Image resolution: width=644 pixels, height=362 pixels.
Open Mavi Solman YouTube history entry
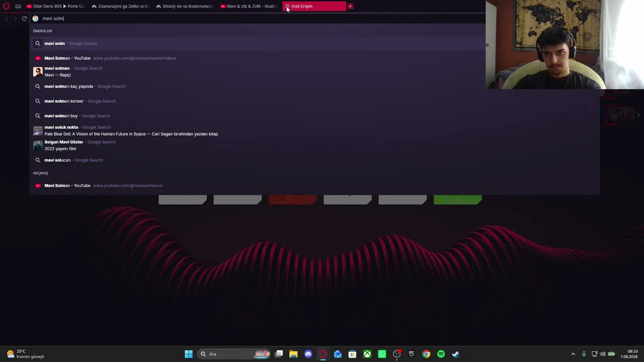pos(314,186)
